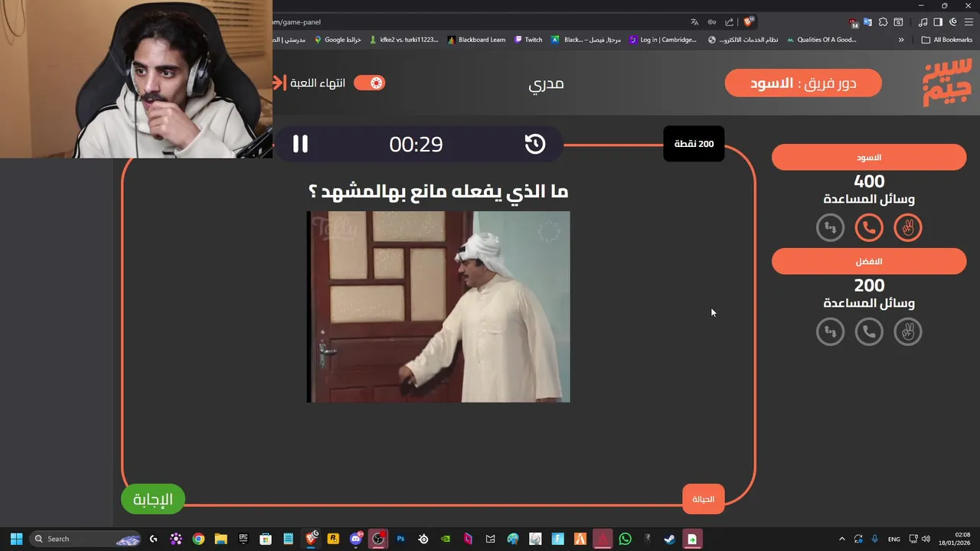Screen dimensions: 980x551
Task: Open Epic Games Launcher from the taskbar
Action: 243,539
